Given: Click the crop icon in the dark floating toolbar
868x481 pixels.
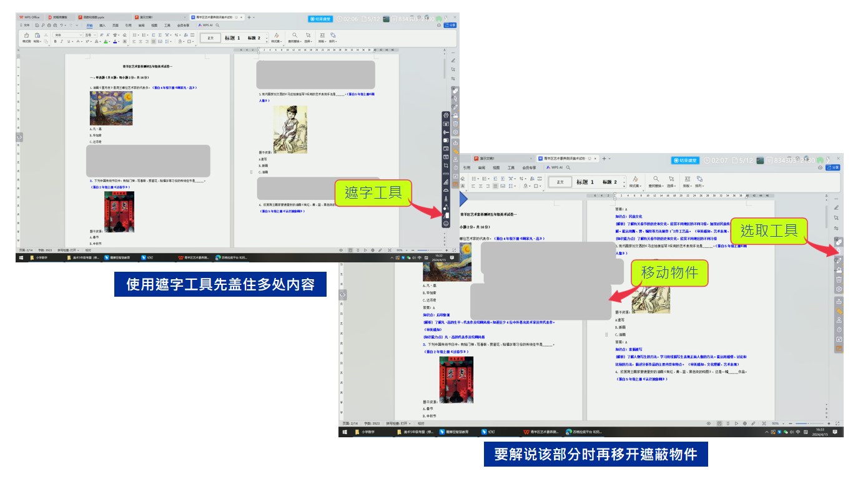Looking at the screenshot, I should [x=446, y=166].
